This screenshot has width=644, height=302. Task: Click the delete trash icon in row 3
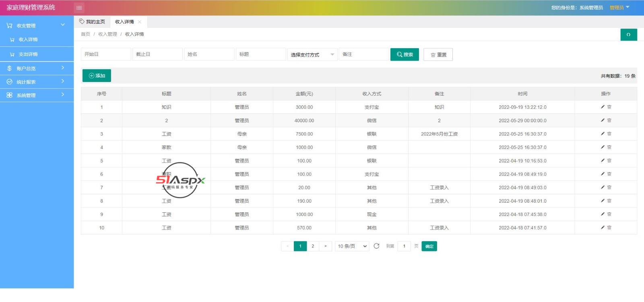pos(609,134)
